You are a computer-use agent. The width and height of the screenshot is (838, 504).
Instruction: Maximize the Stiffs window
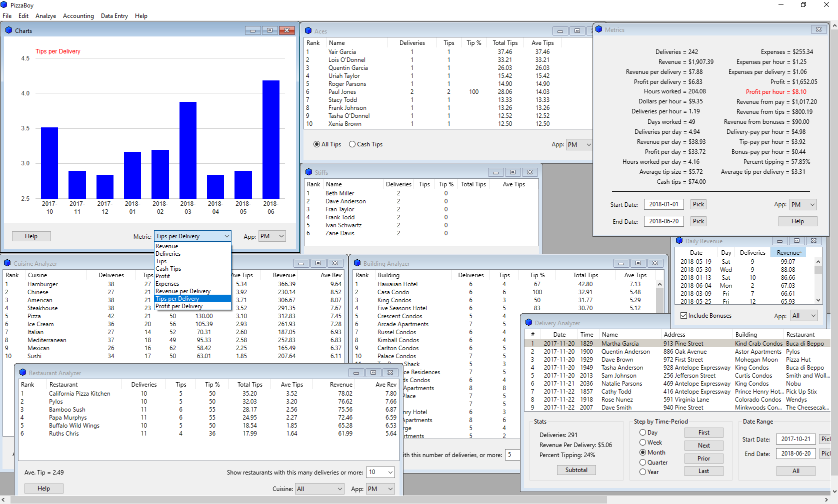coord(512,172)
